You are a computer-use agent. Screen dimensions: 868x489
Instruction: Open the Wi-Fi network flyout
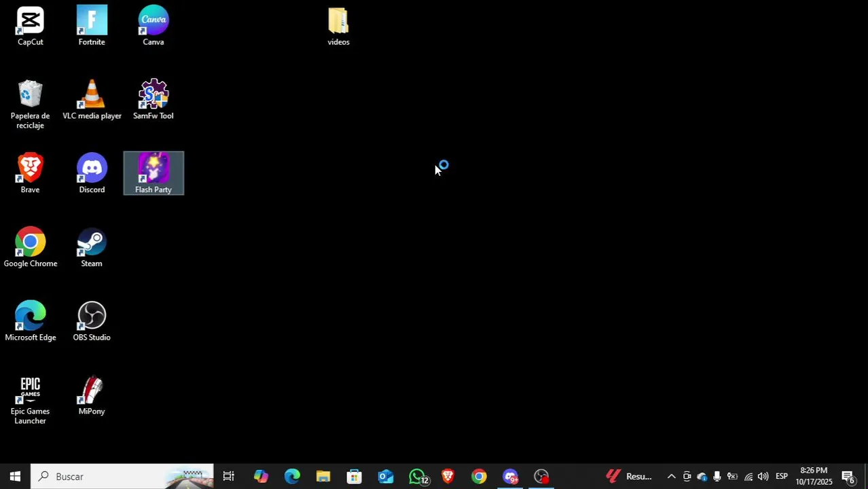point(748,477)
